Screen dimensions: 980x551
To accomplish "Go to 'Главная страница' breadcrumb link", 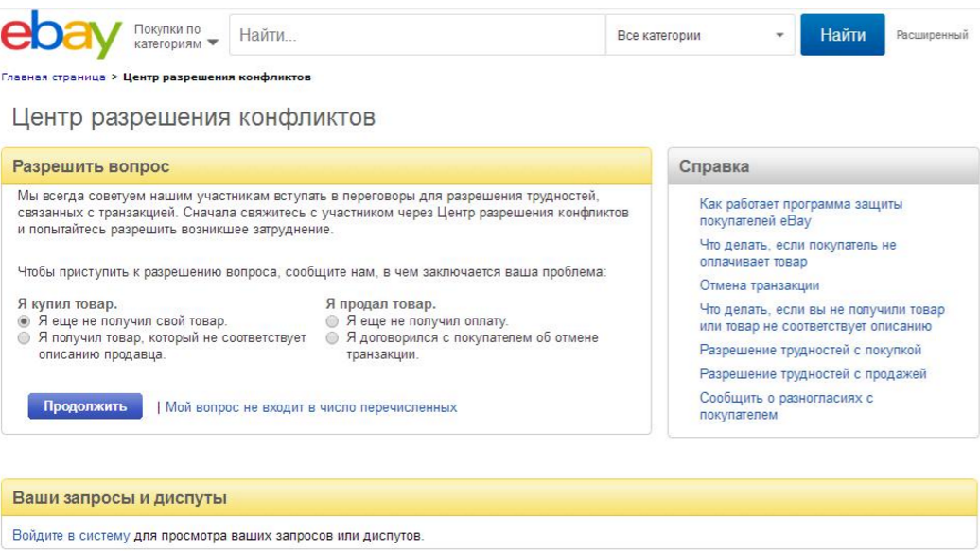I will pos(53,77).
